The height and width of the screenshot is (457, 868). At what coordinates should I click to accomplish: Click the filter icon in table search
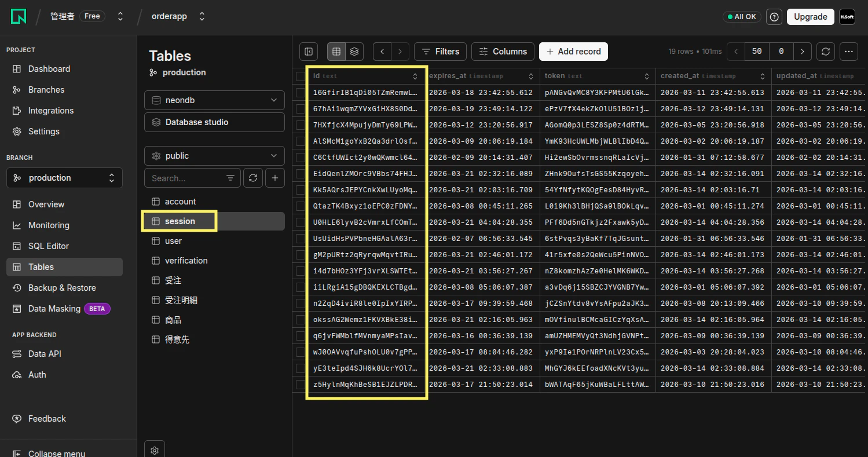point(230,178)
